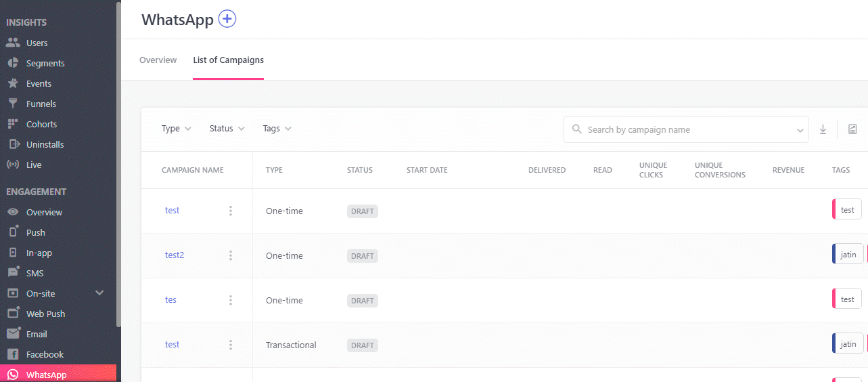Click the Engagement Overview eye icon

point(13,212)
